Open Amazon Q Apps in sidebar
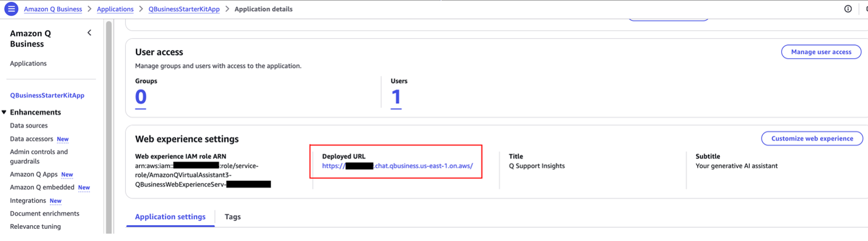Viewport: 868px width, 241px height. 34,174
